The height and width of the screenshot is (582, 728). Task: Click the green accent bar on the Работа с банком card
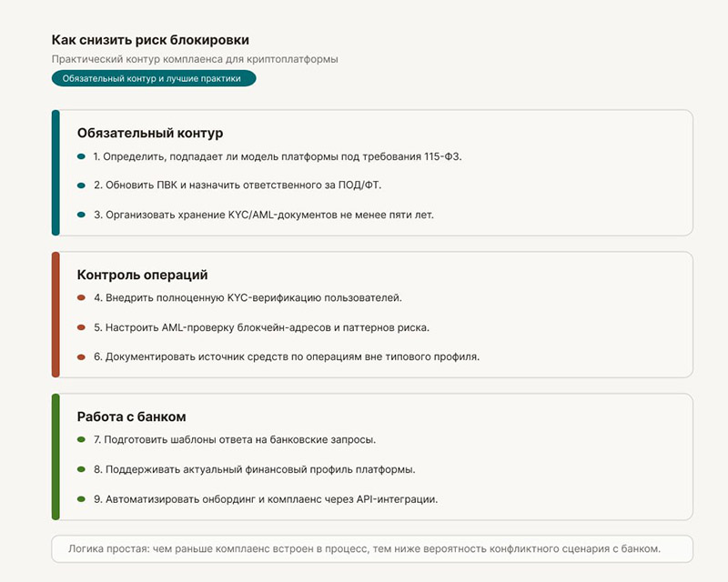[56, 457]
